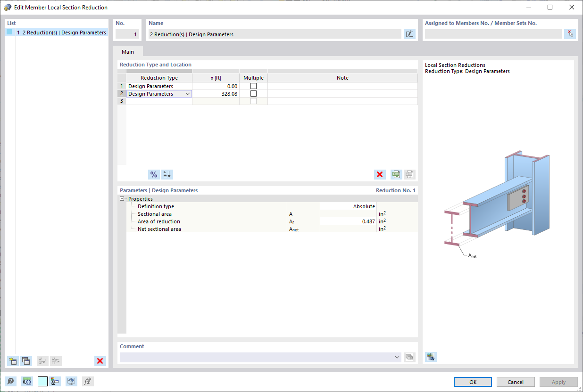The height and width of the screenshot is (392, 583).
Task: Open the Reduction Type dropdown in row 2
Action: pos(189,93)
